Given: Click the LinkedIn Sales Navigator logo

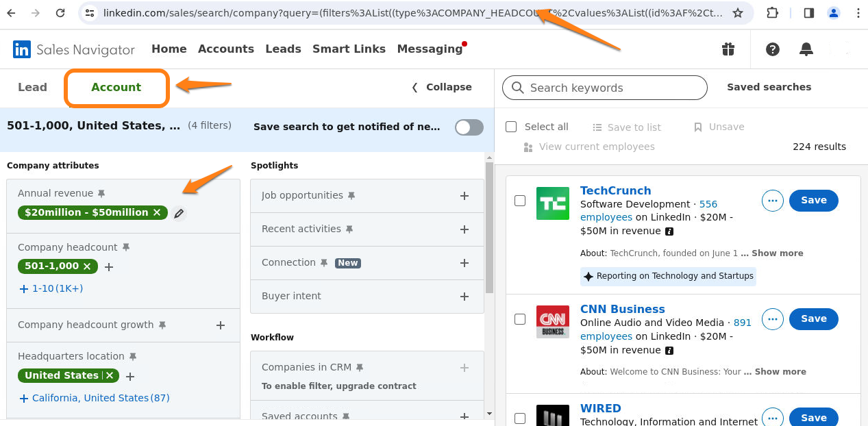Looking at the screenshot, I should (x=74, y=49).
